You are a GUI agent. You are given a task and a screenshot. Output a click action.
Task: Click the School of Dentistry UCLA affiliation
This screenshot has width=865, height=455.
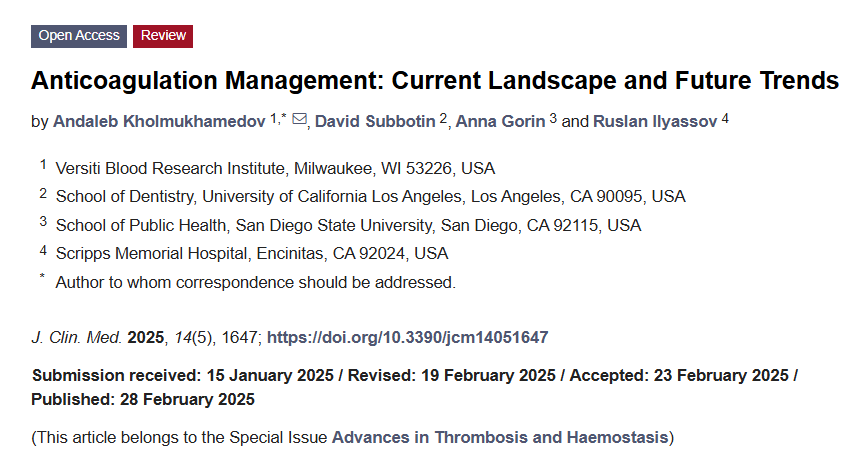point(370,196)
